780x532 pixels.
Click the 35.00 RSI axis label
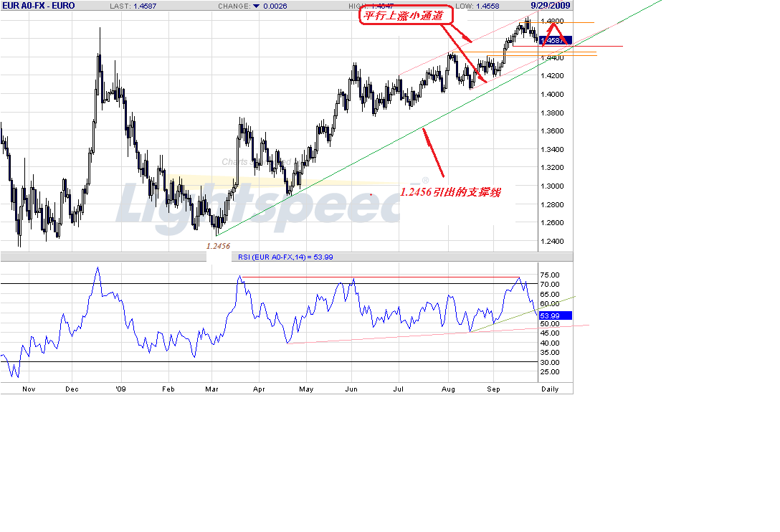click(550, 352)
